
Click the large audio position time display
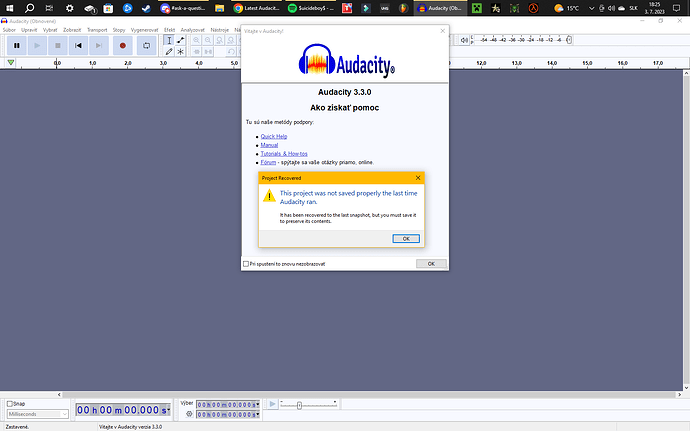tap(123, 410)
